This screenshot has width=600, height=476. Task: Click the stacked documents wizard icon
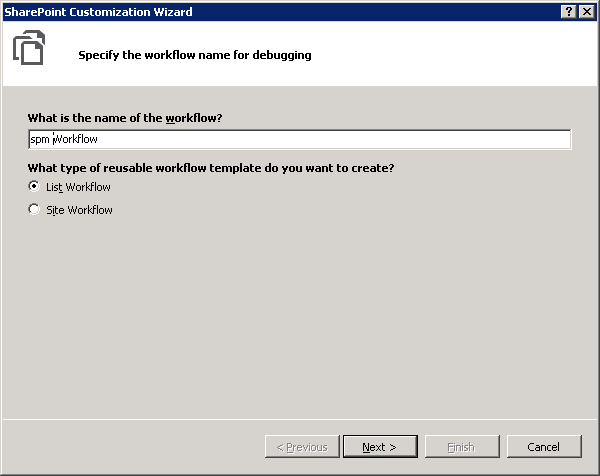pyautogui.click(x=29, y=49)
